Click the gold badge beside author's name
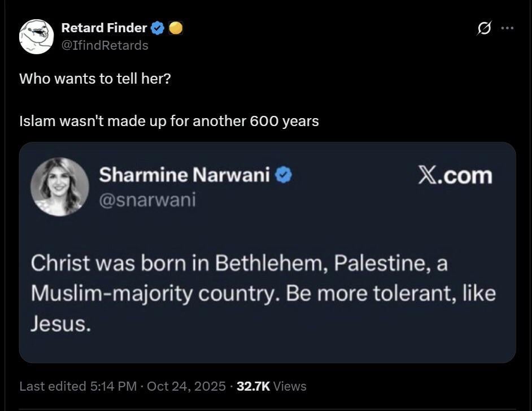 coord(176,28)
